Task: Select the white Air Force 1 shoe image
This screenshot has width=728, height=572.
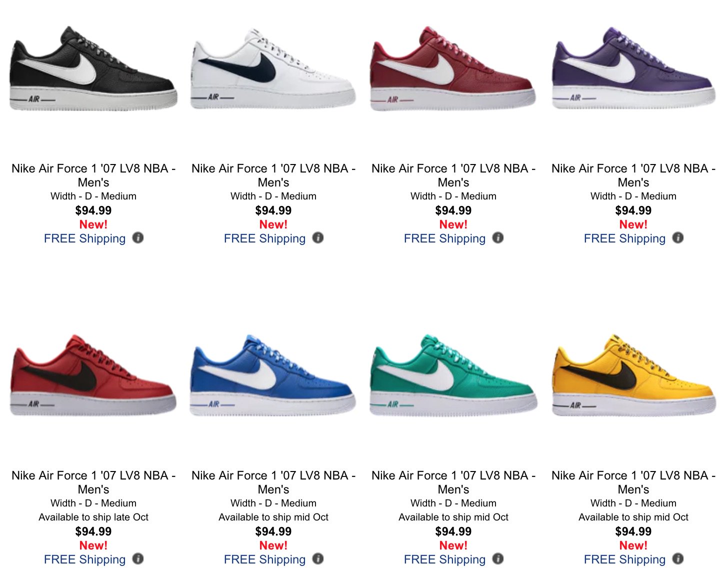Action: [x=273, y=68]
